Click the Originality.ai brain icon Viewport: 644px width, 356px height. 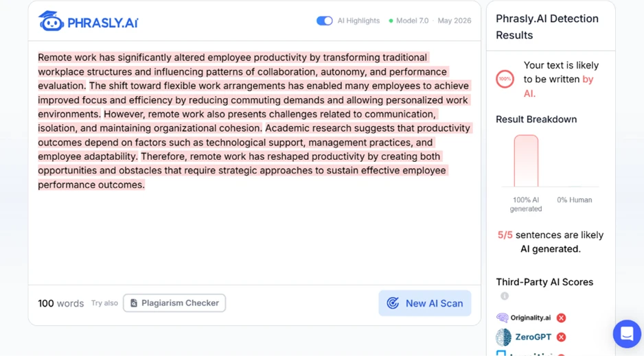point(503,318)
